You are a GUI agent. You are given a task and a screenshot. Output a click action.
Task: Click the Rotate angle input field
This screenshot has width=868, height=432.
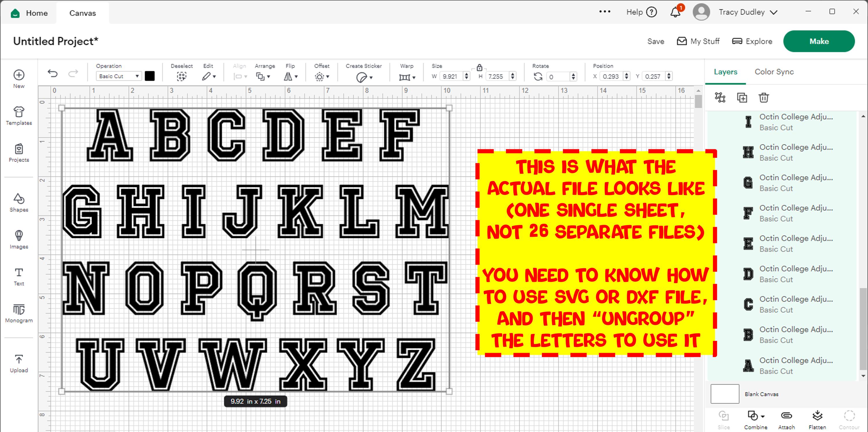tap(558, 76)
